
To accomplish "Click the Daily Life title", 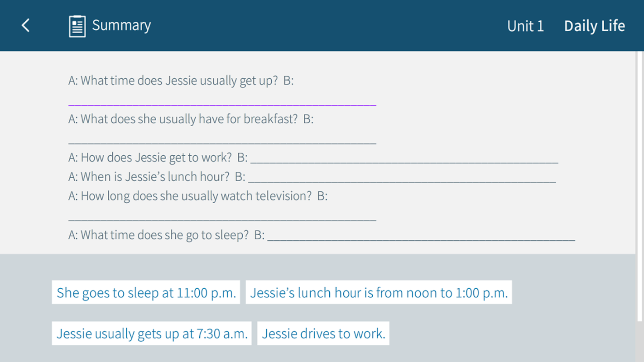I will coord(594,26).
